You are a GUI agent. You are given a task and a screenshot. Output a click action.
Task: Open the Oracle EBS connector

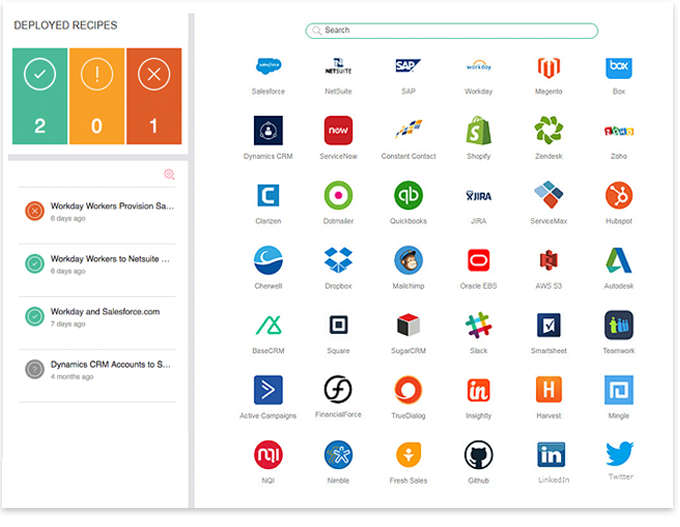click(x=478, y=260)
